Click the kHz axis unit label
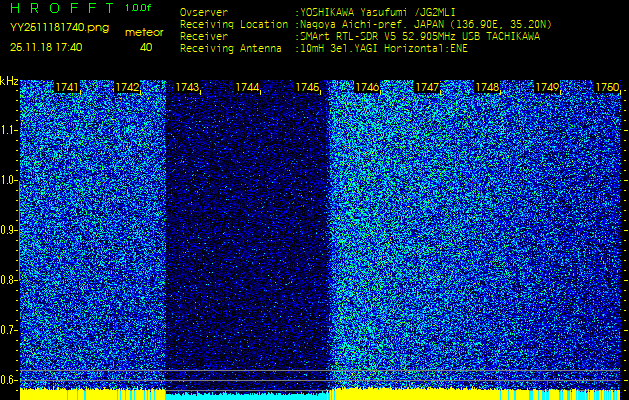The width and height of the screenshot is (629, 400). click(x=9, y=82)
